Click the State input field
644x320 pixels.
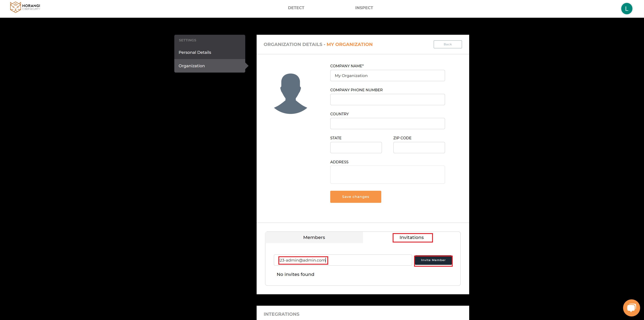point(356,148)
